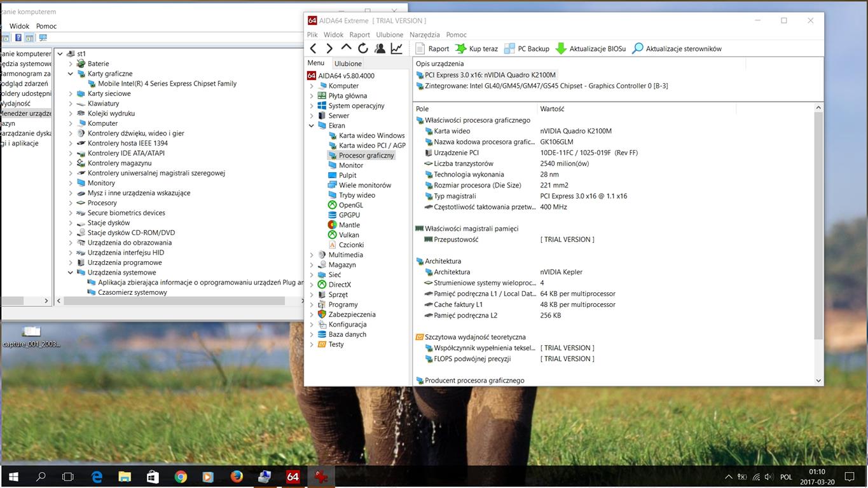Expand the Multimedia node in AIDA64

[x=312, y=255]
